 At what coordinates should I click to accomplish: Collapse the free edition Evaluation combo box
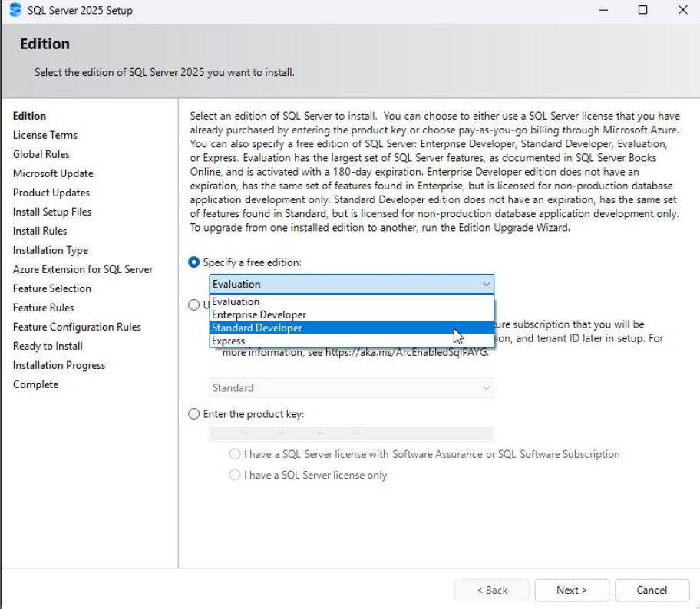352,285
